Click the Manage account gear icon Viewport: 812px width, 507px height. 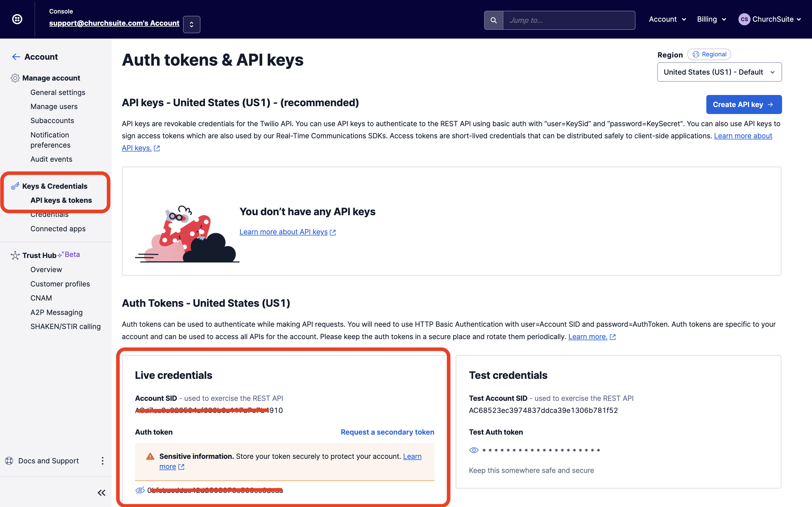click(15, 78)
